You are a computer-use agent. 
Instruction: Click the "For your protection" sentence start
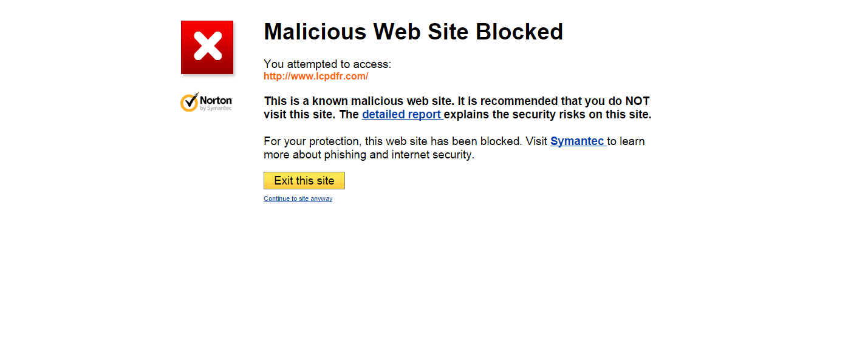tap(312, 141)
